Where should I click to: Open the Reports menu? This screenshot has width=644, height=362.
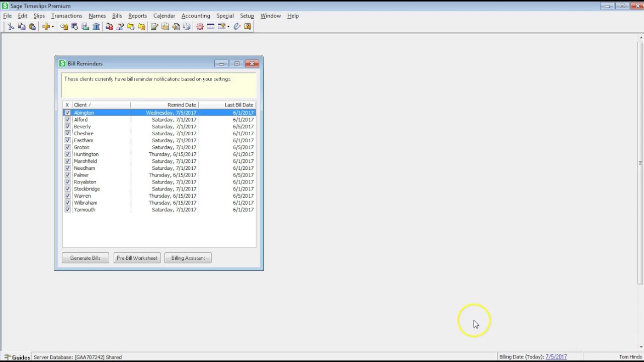137,16
